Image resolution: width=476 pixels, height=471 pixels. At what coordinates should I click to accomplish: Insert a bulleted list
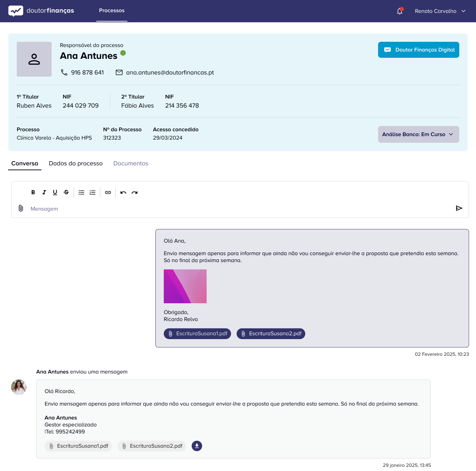point(81,192)
